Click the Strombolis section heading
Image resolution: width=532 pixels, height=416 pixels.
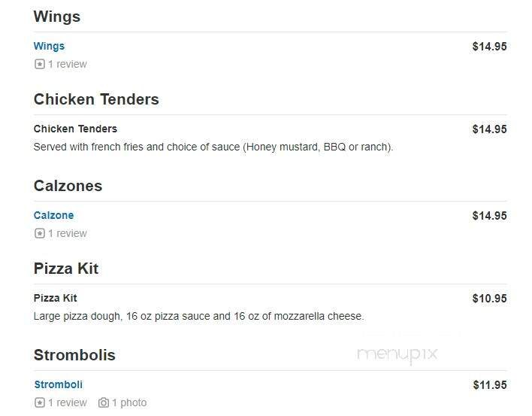74,355
